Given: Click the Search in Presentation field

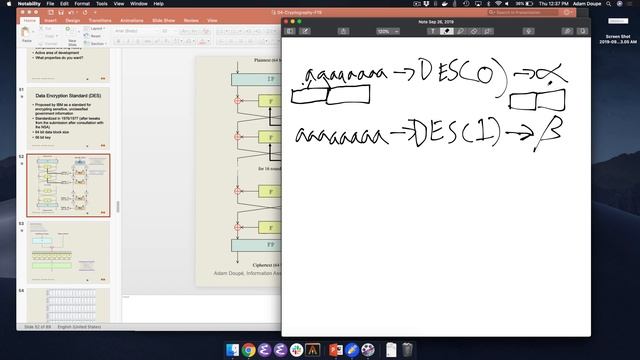Looking at the screenshot, I should click(x=523, y=13).
